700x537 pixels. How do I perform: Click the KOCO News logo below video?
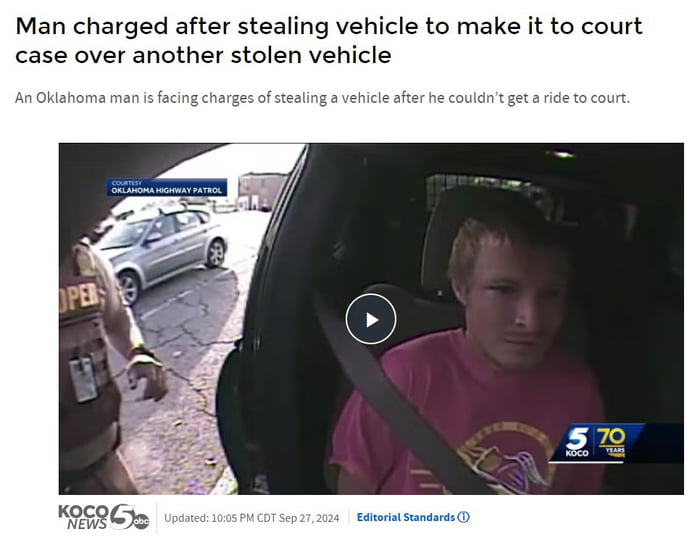click(x=104, y=517)
